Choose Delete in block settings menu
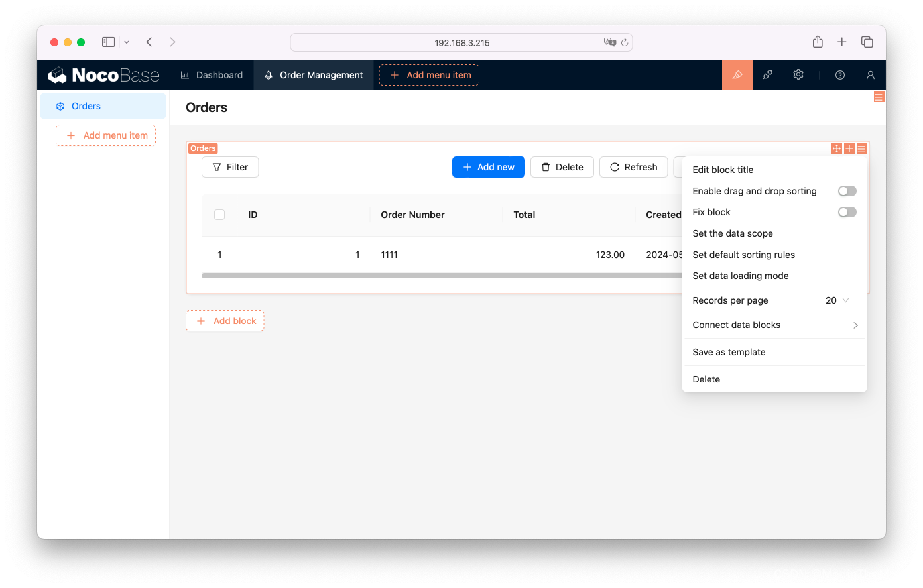 774,379
